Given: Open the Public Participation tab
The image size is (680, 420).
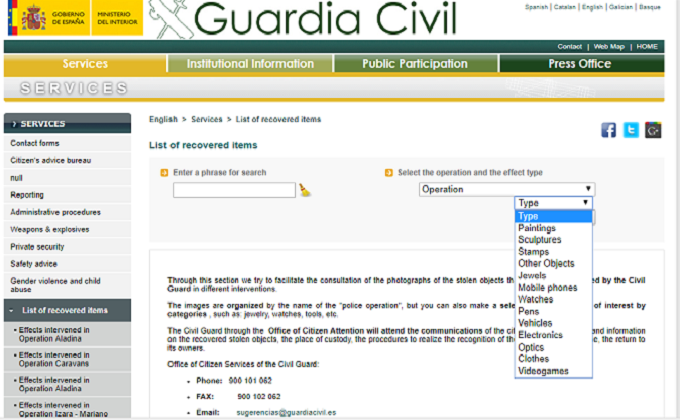Looking at the screenshot, I should (415, 64).
